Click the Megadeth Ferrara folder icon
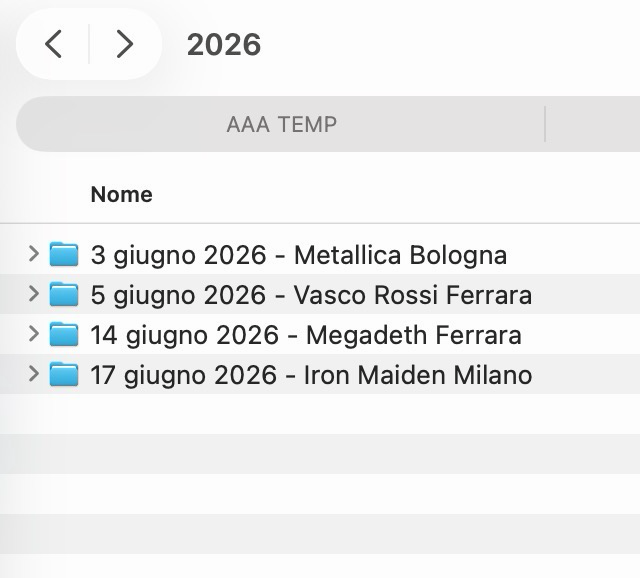The image size is (640, 578). [64, 334]
